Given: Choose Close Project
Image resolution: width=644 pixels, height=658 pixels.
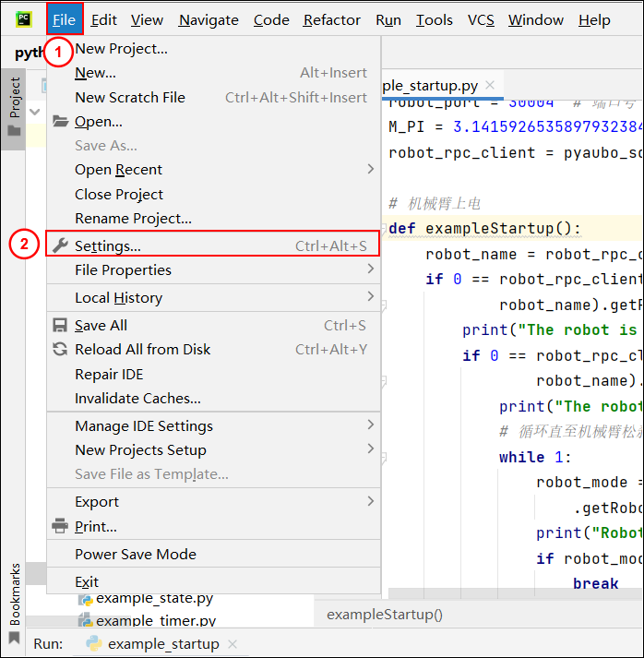Looking at the screenshot, I should tap(213, 195).
